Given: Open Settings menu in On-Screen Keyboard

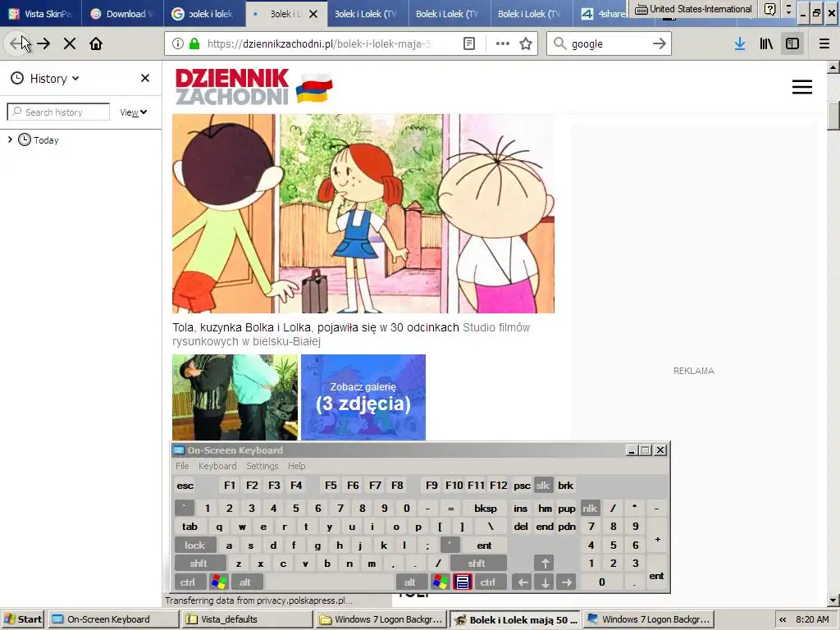Looking at the screenshot, I should (x=262, y=466).
